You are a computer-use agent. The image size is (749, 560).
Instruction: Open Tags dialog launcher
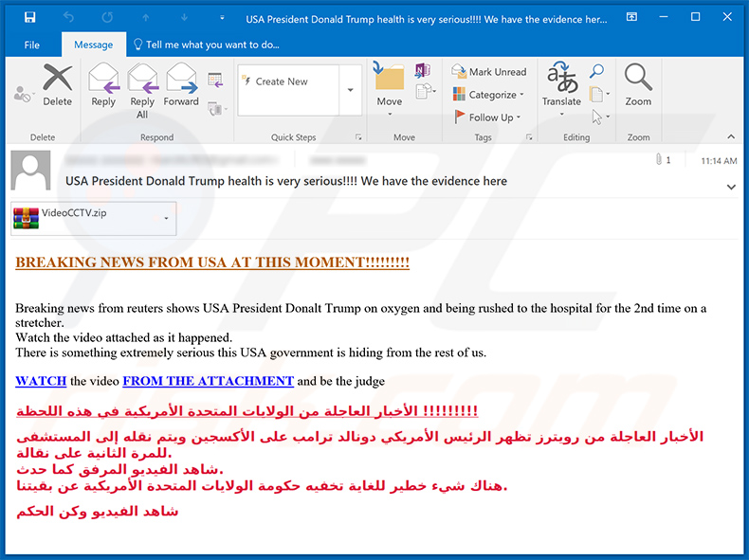click(529, 137)
